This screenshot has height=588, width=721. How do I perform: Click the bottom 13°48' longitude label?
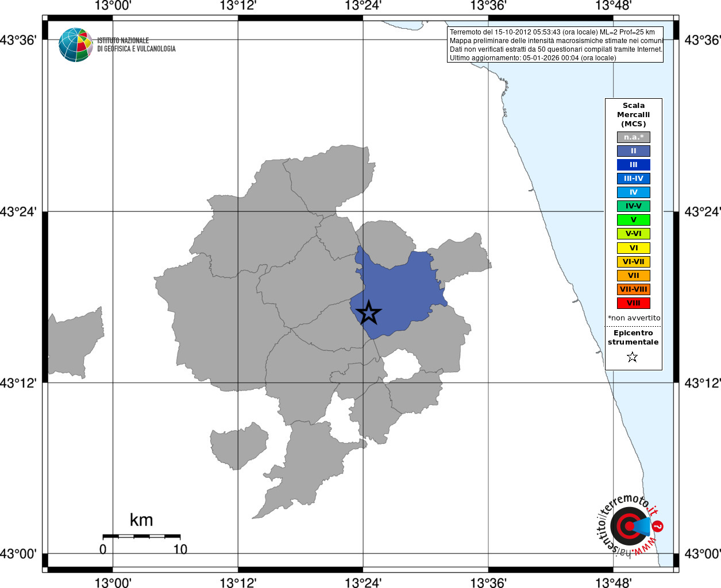(x=614, y=583)
